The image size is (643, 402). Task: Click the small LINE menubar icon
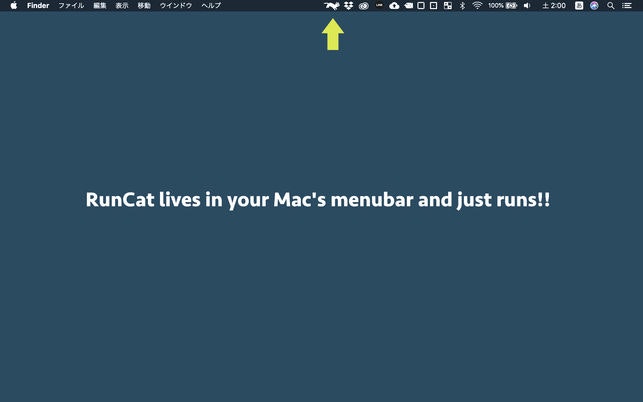pos(379,5)
